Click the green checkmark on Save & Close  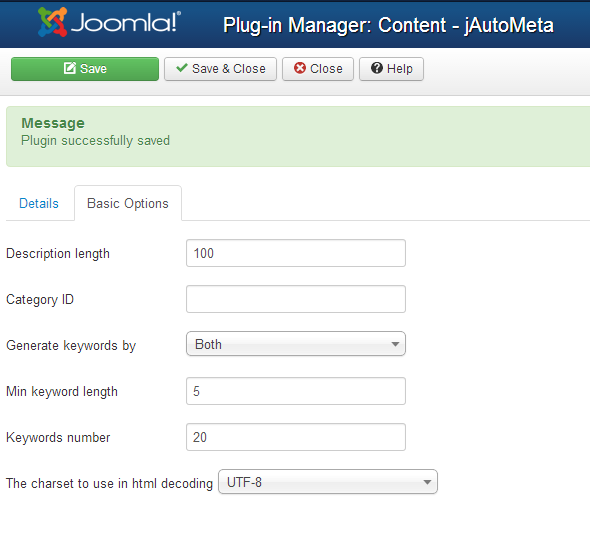click(182, 68)
